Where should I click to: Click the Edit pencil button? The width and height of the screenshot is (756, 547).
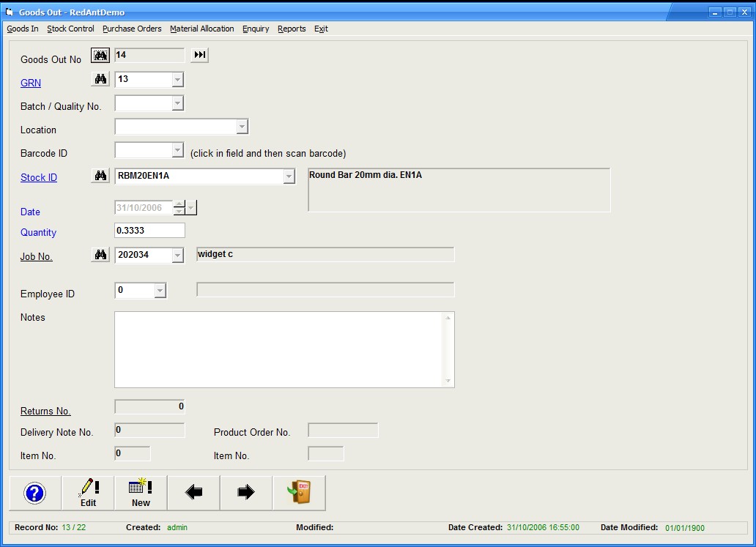click(x=88, y=493)
